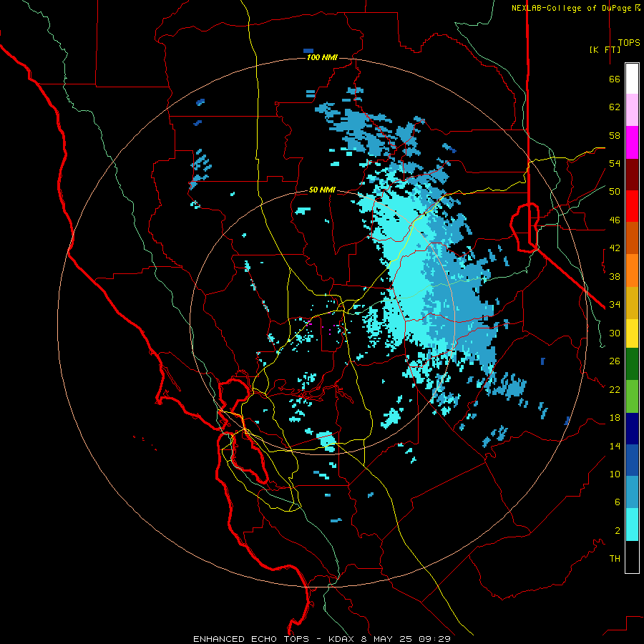Click the bright red swatch between 50 and 46
The width and height of the screenshot is (644, 644).
click(x=632, y=206)
